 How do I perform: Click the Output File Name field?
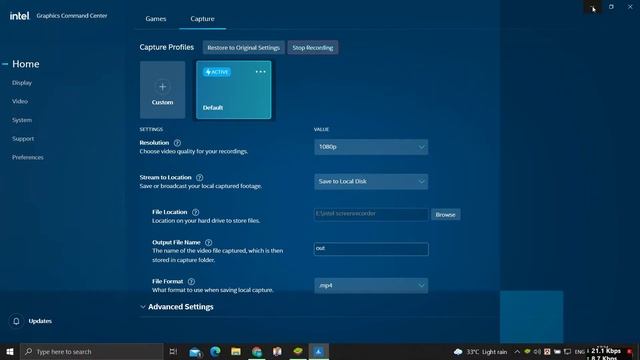371,249
